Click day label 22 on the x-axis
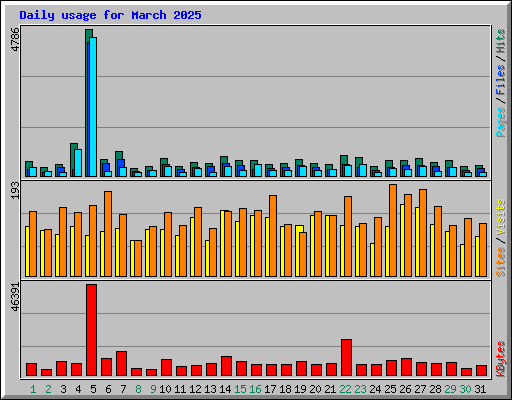The image size is (512, 400). pos(345,389)
